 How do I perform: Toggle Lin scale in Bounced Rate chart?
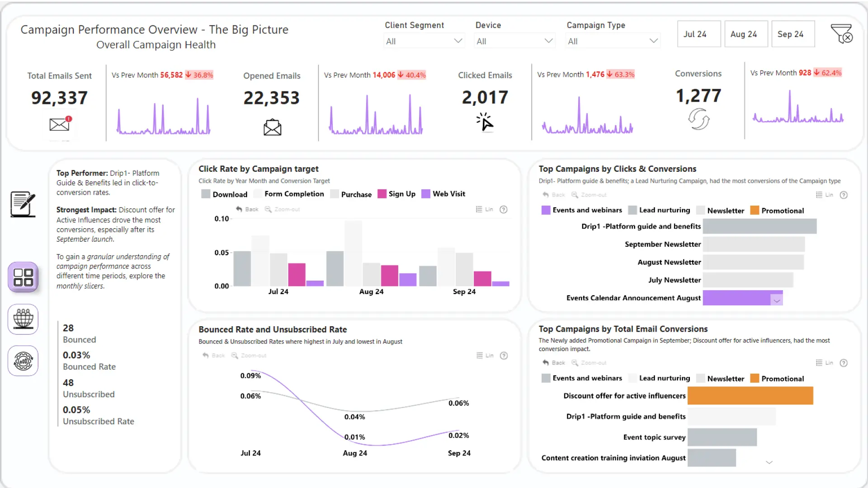pos(485,356)
